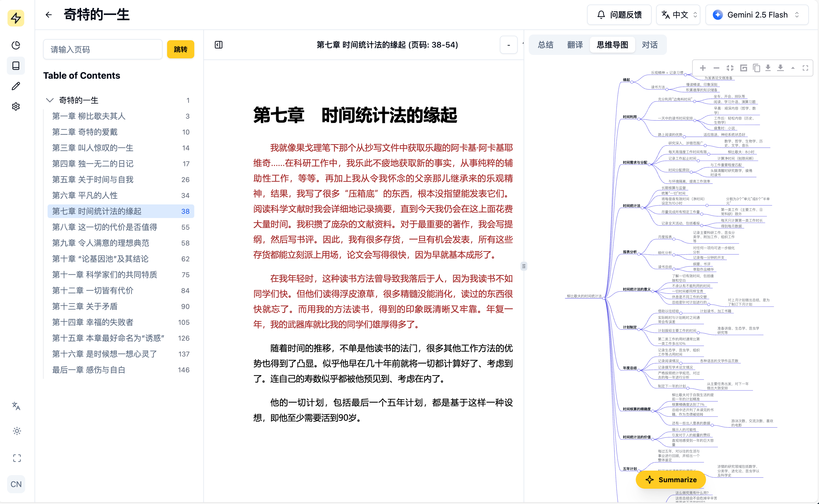This screenshot has width=819, height=504.
Task: Toggle the table of contents panel visibility
Action: [219, 45]
